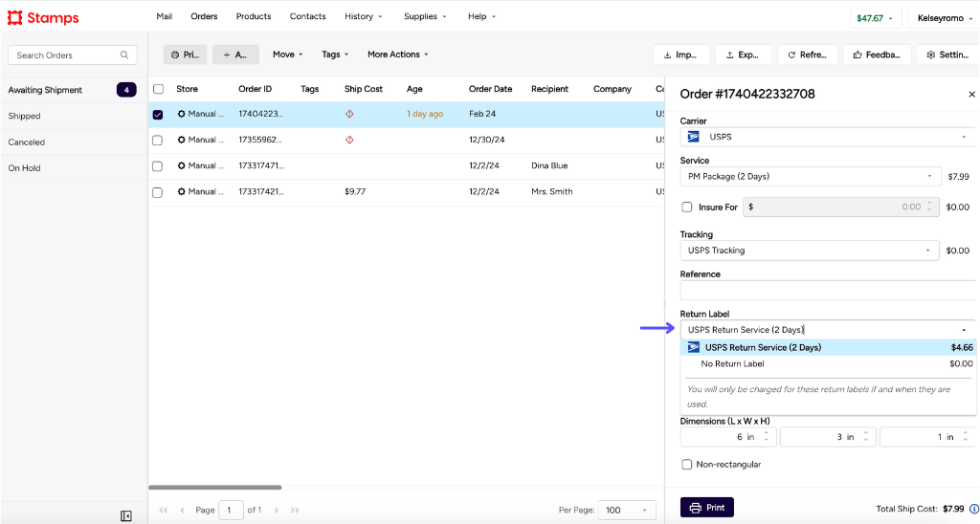Open the Settings button
Screen dimensions: 980x524
pos(948,55)
